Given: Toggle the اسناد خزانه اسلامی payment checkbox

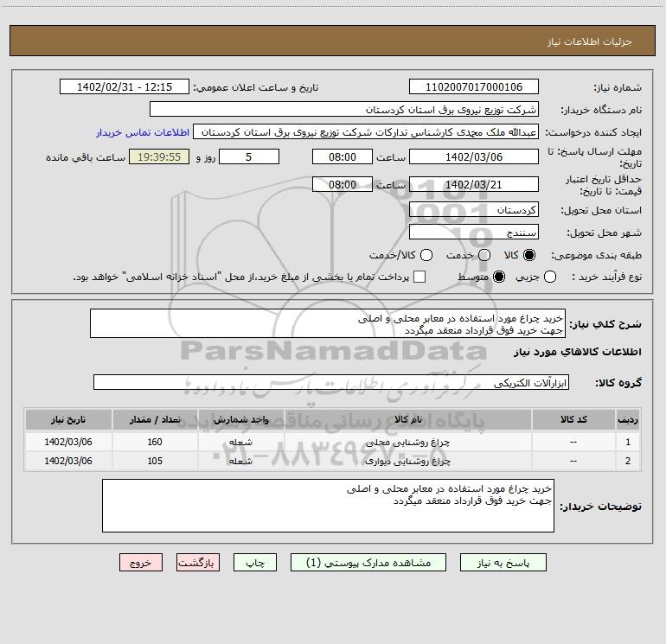Looking at the screenshot, I should 419,277.
